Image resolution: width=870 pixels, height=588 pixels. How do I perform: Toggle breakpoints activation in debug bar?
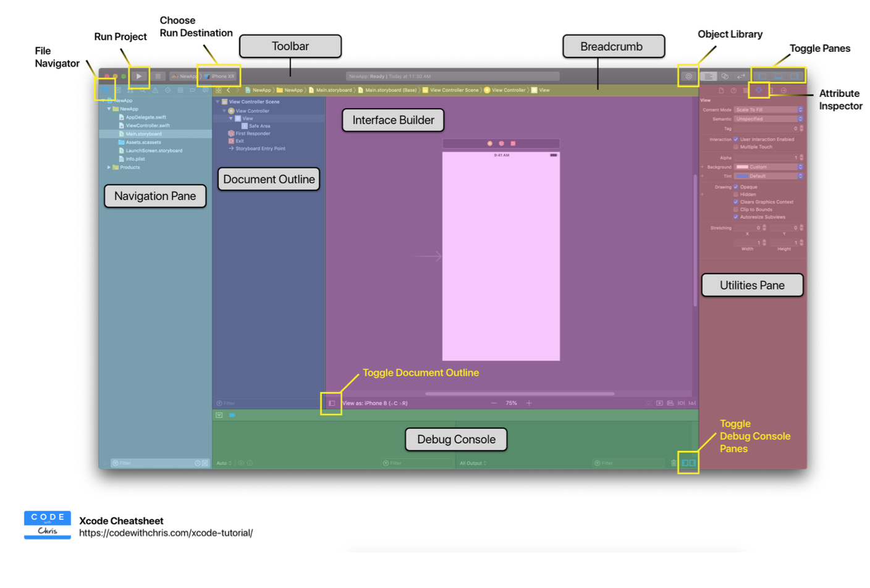232,415
